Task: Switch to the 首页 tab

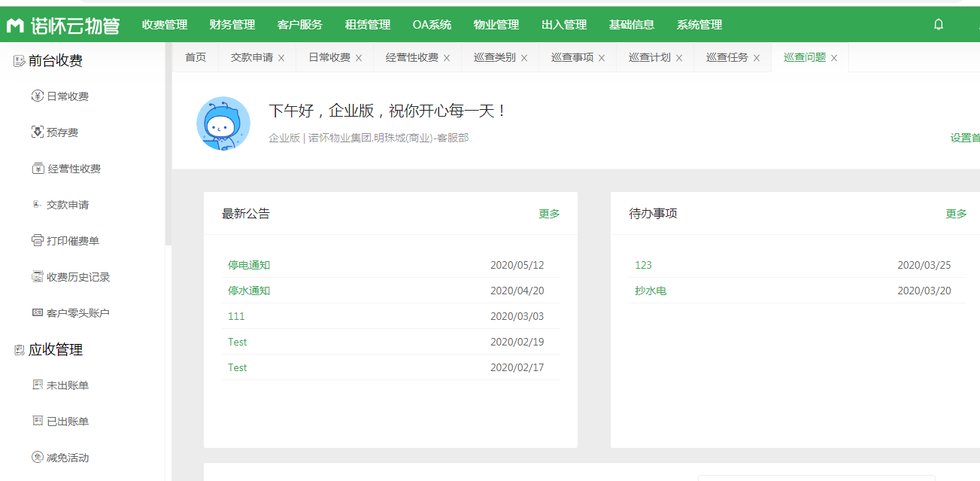Action: (196, 57)
